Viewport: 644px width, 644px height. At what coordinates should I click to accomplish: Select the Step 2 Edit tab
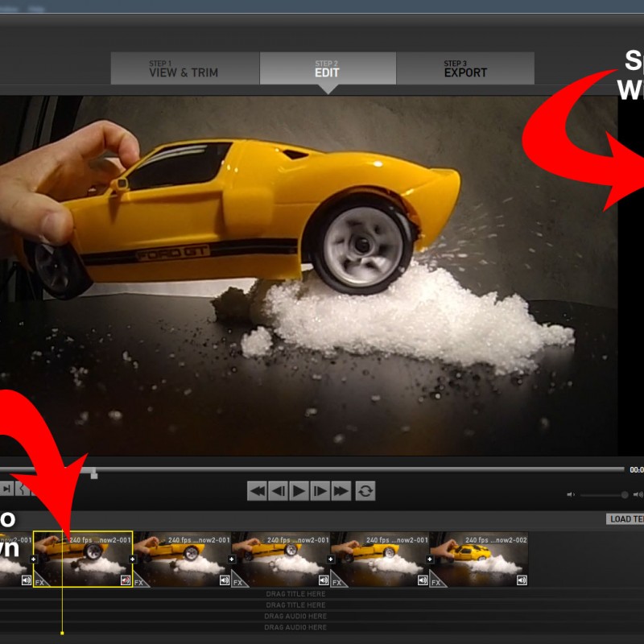328,69
